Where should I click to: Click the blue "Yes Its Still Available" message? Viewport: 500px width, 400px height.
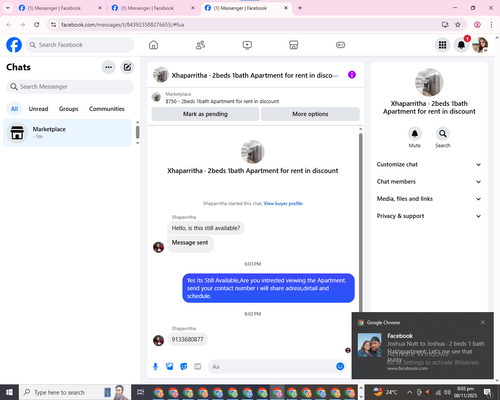click(268, 288)
